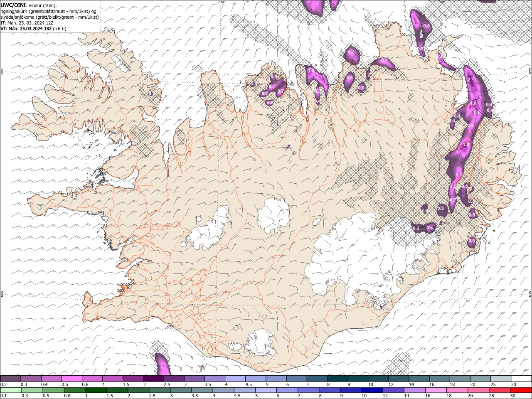
Task: Click the violet 12–14 swatch, bottom legend row
Action: click(x=393, y=390)
